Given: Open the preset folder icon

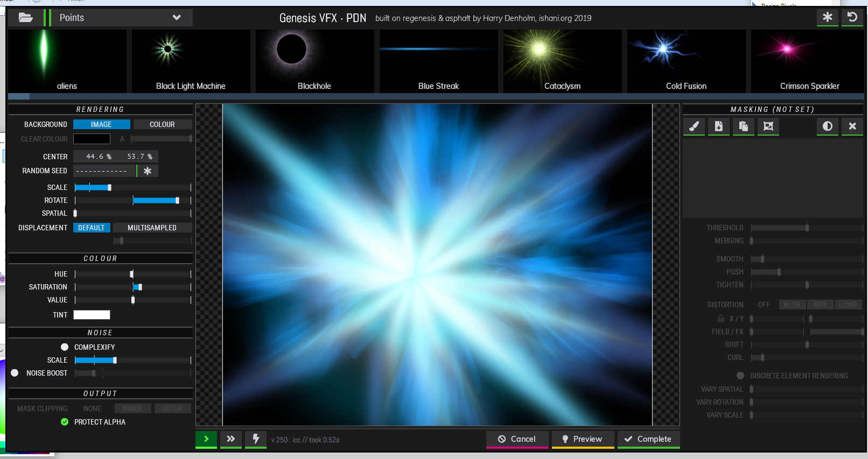Looking at the screenshot, I should (26, 18).
